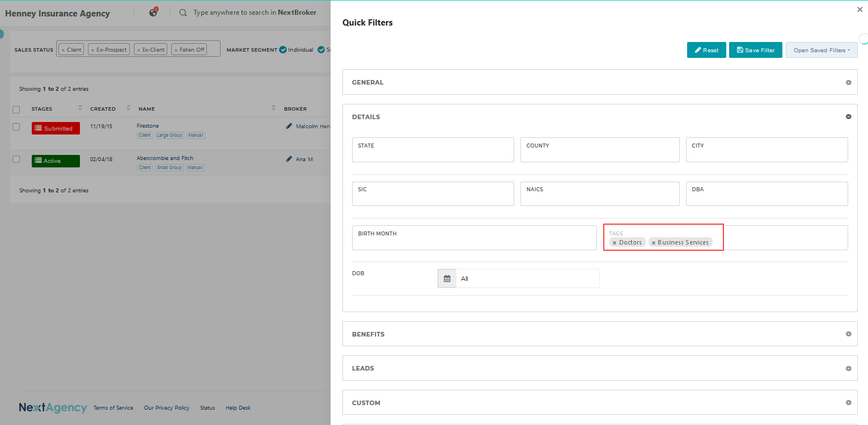This screenshot has height=425, width=868.
Task: Click into the State field
Action: point(433,150)
